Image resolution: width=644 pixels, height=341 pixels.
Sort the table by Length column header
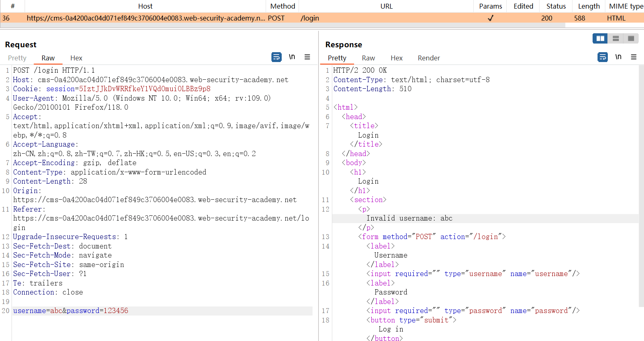tap(588, 6)
